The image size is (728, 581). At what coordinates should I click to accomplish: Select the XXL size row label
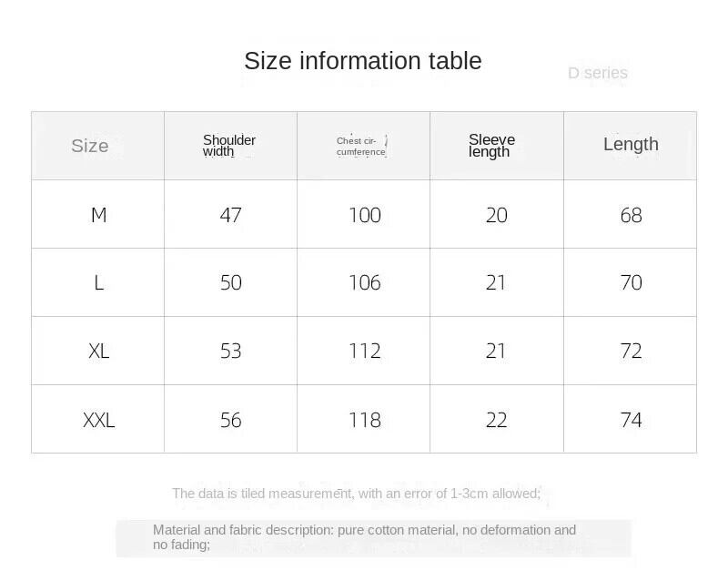point(98,420)
